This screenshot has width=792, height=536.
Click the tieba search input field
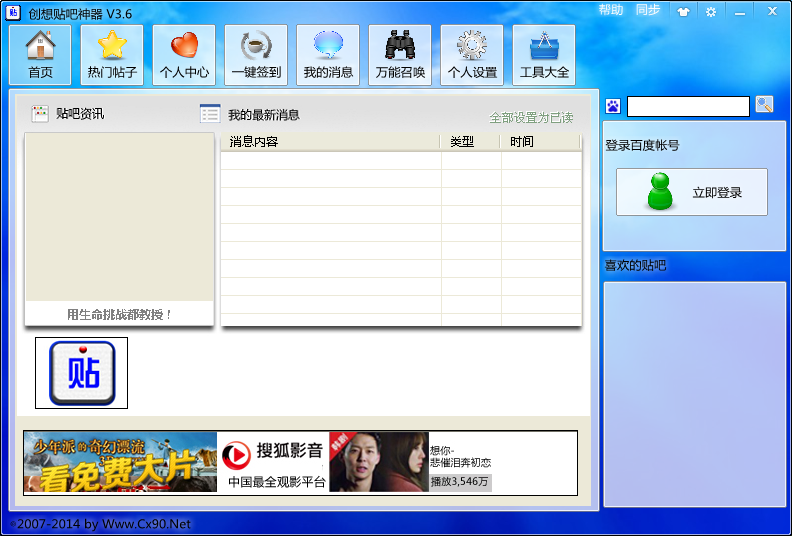coord(688,107)
